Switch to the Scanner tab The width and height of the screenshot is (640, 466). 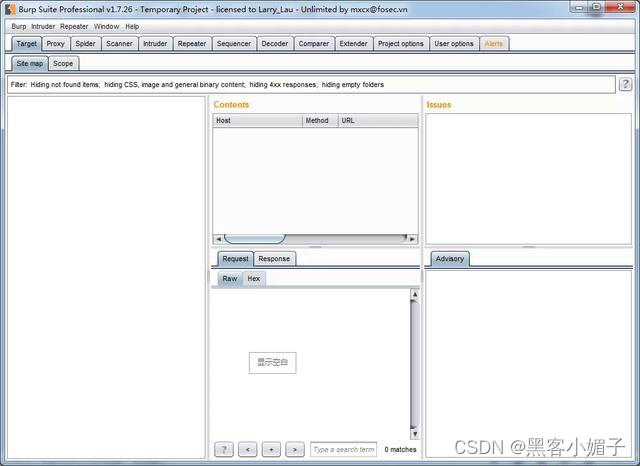[119, 44]
